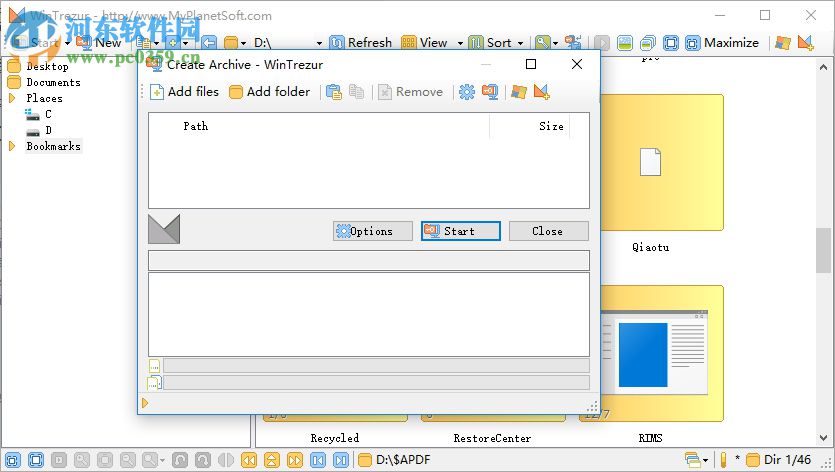Open the View dropdown arrow

(460, 43)
